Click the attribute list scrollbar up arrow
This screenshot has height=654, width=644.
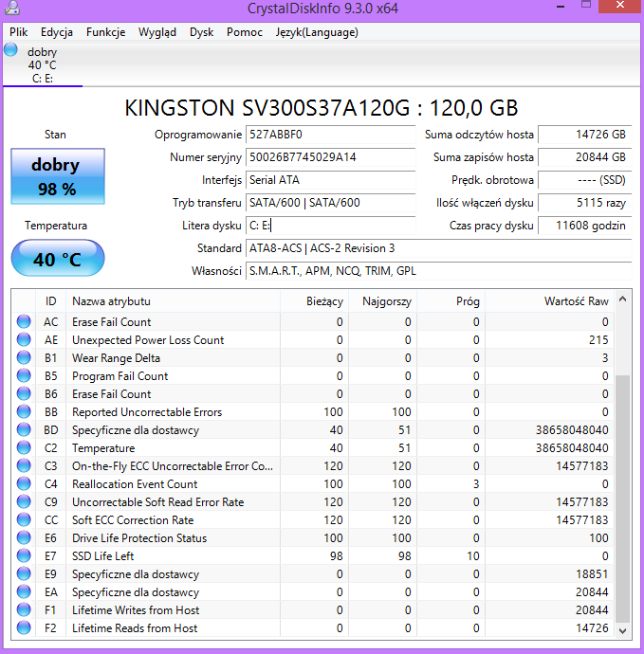point(623,299)
